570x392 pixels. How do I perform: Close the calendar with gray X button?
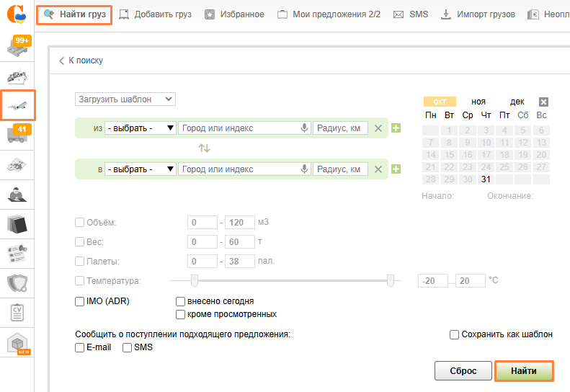point(543,102)
